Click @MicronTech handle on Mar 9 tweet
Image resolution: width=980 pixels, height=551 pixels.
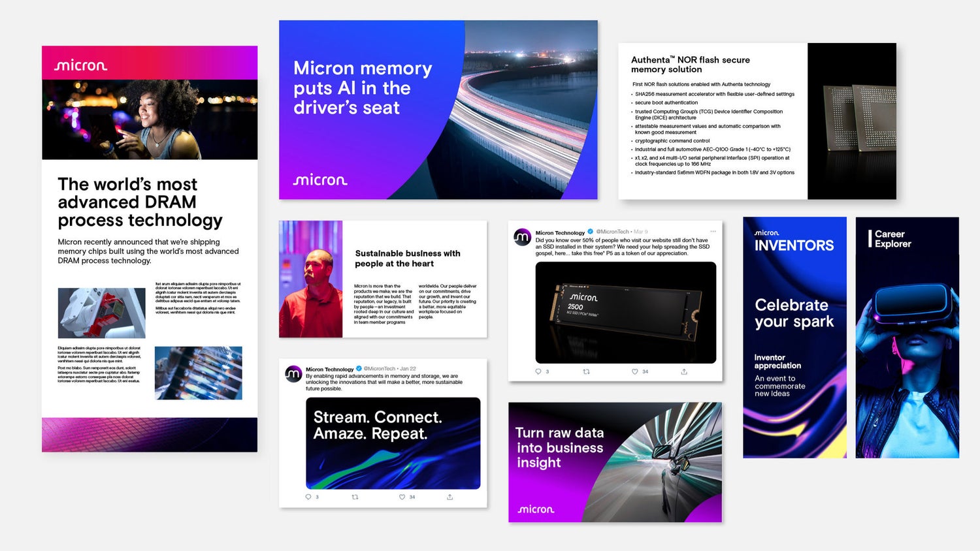(612, 232)
